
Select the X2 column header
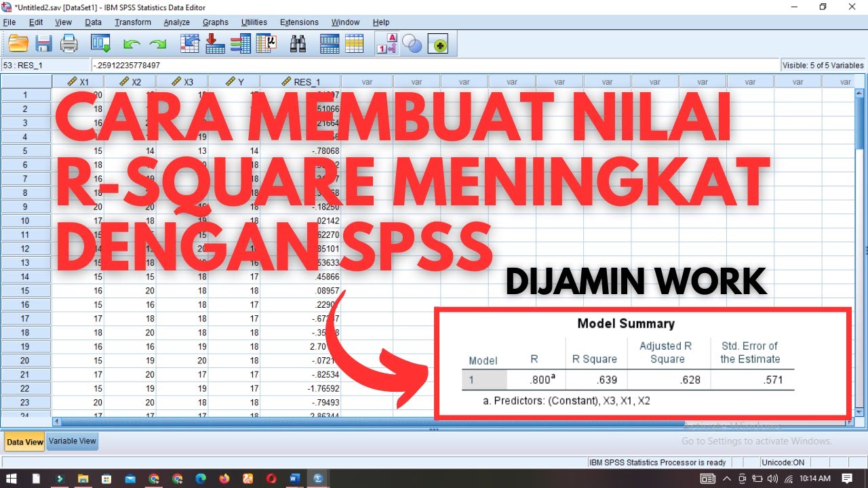pos(131,82)
